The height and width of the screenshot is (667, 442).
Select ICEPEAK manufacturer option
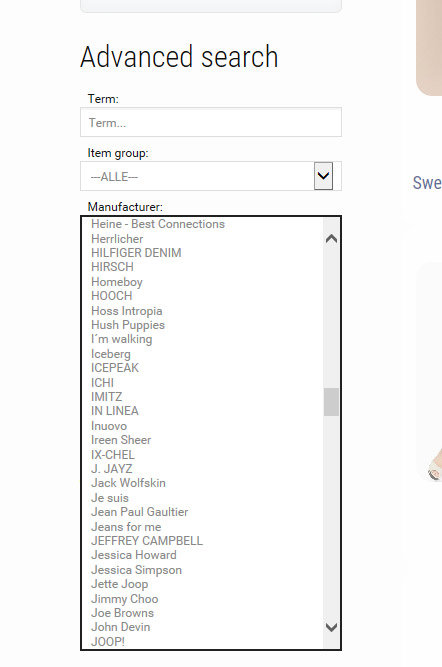(x=115, y=368)
